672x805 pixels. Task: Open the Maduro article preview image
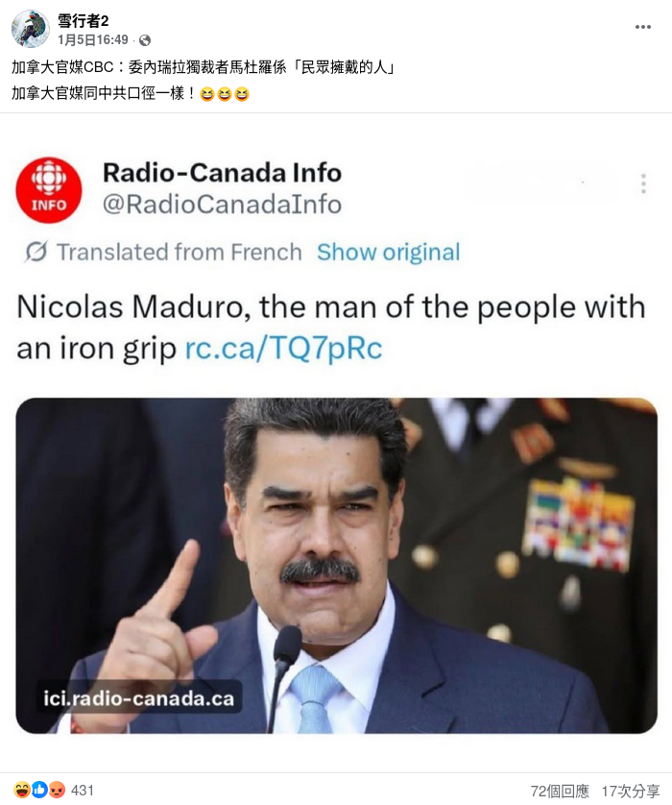[337, 565]
